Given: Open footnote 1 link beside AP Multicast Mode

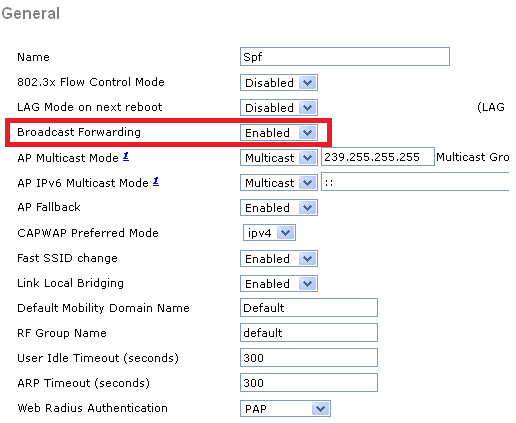Looking at the screenshot, I should (x=126, y=156).
